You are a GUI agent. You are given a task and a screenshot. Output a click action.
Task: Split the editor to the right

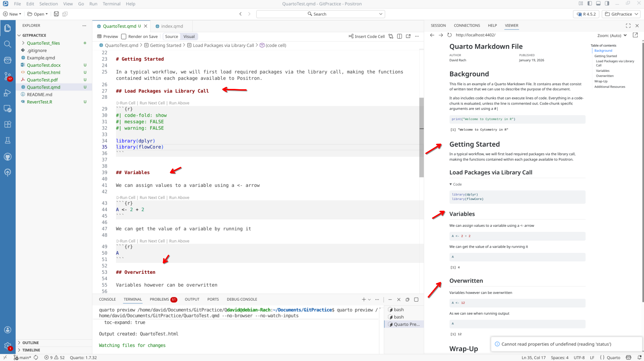coord(399,37)
